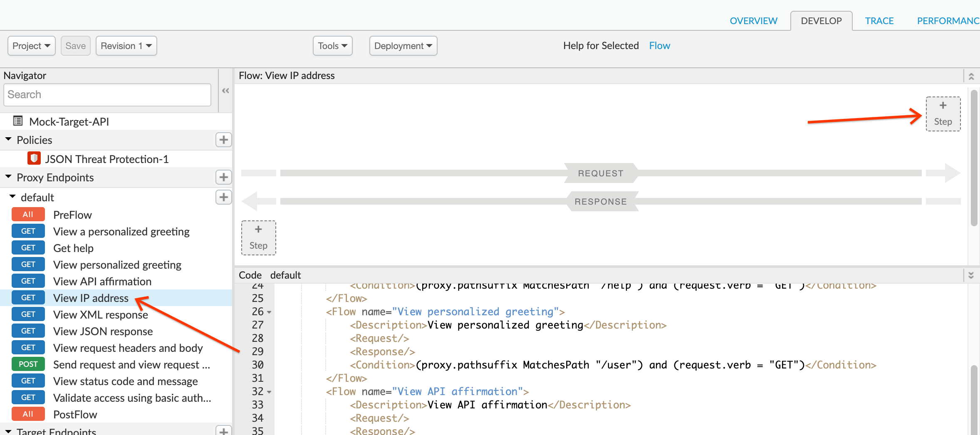Viewport: 980px width, 435px height.
Task: Collapse the Policies tree section
Action: point(8,140)
